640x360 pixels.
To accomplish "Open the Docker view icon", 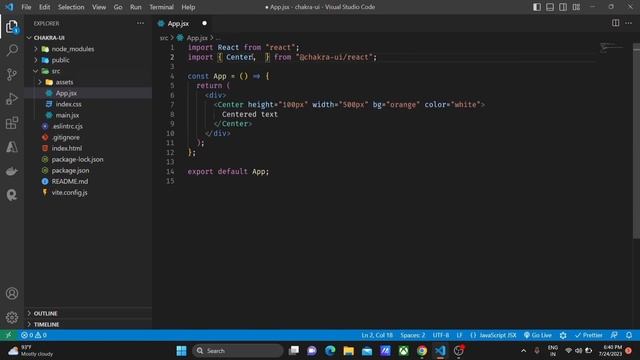I will click(x=12, y=171).
